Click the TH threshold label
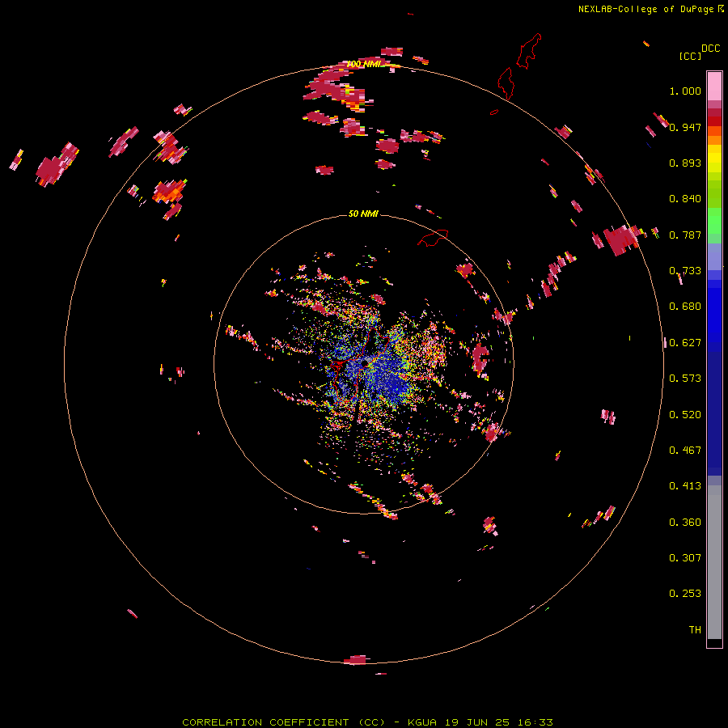This screenshot has width=728, height=728. pos(695,630)
